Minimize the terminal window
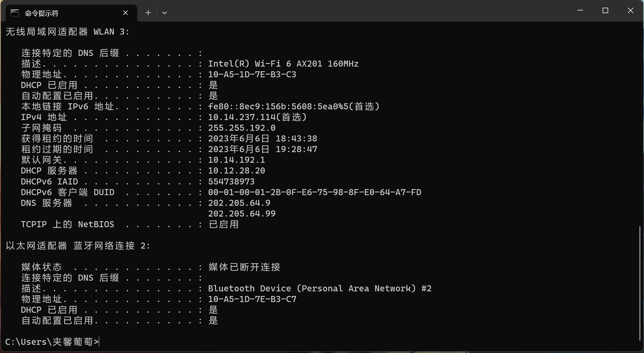 point(580,10)
